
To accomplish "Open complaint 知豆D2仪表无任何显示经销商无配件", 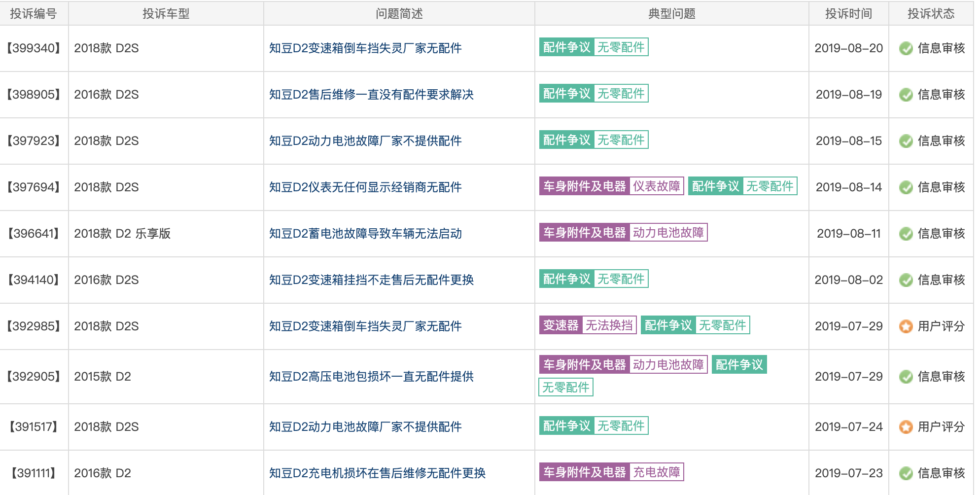I will click(x=365, y=187).
